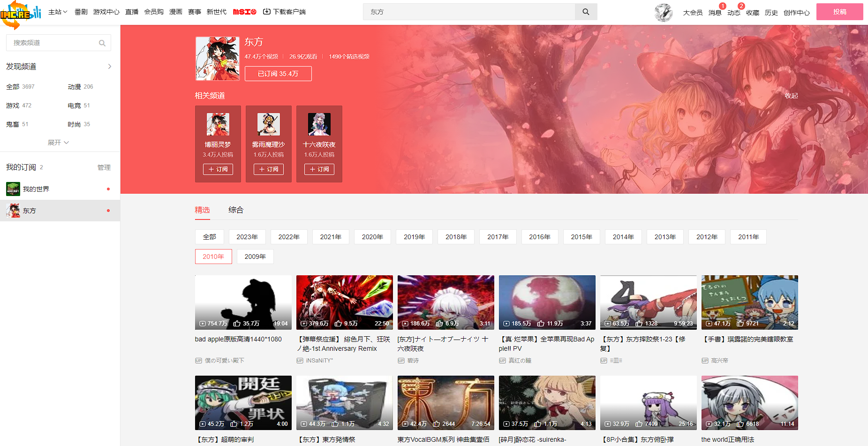Click the 下载客户端 download icon
This screenshot has width=868, height=446.
tap(267, 12)
